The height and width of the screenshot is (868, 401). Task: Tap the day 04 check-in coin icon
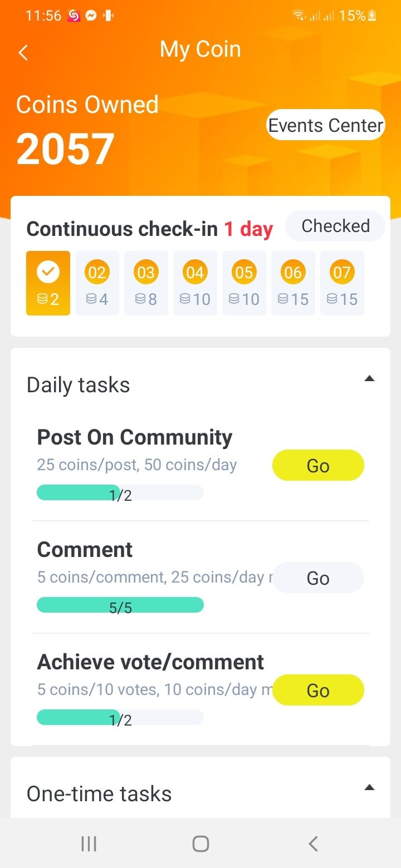coord(195,273)
